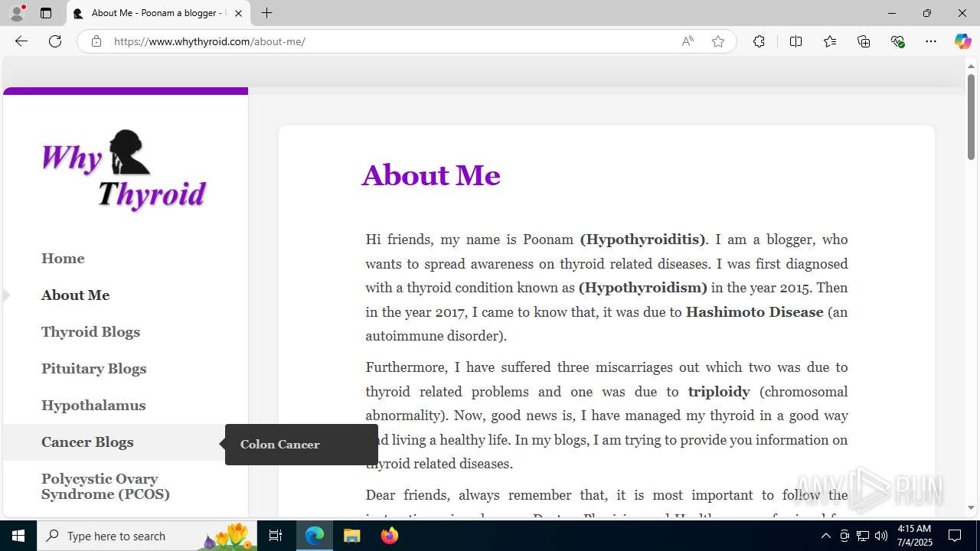Click the bold text Hashimoto Disease

point(754,312)
